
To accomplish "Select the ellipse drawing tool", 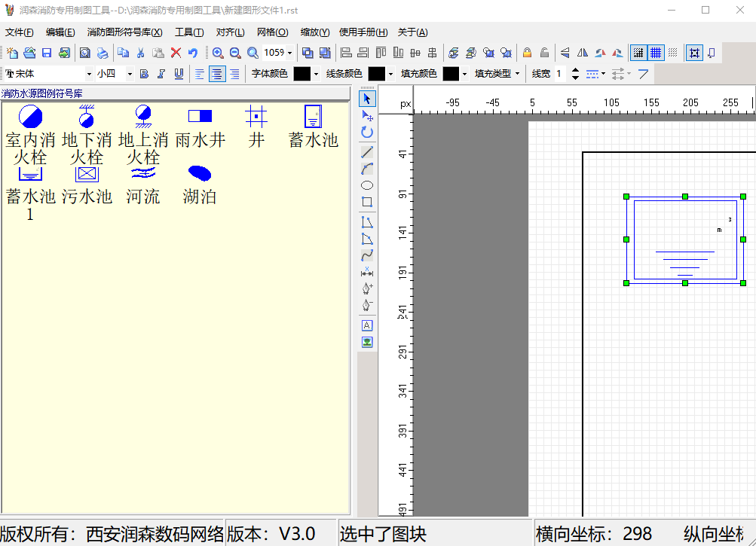I will coord(367,185).
